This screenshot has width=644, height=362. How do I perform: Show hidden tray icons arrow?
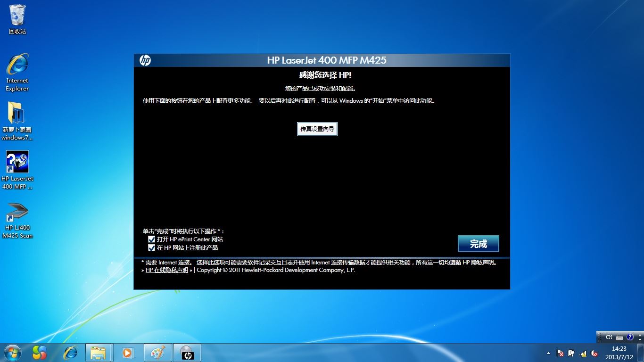(548, 353)
